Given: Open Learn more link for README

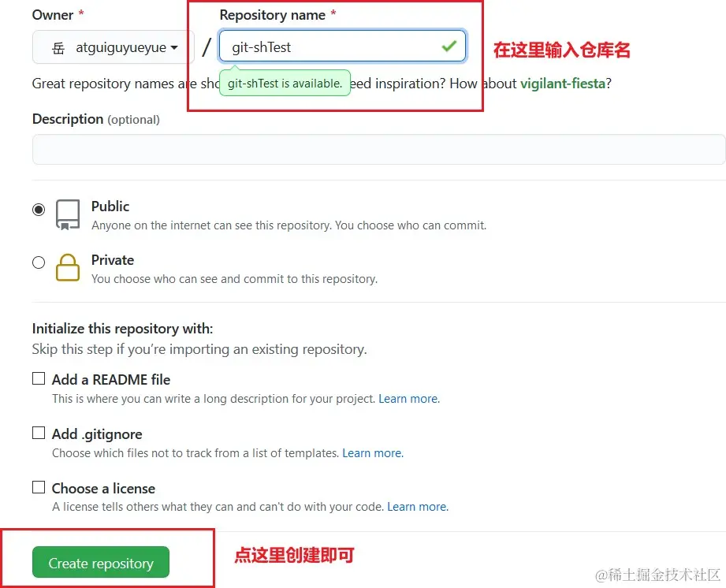Looking at the screenshot, I should pos(409,399).
